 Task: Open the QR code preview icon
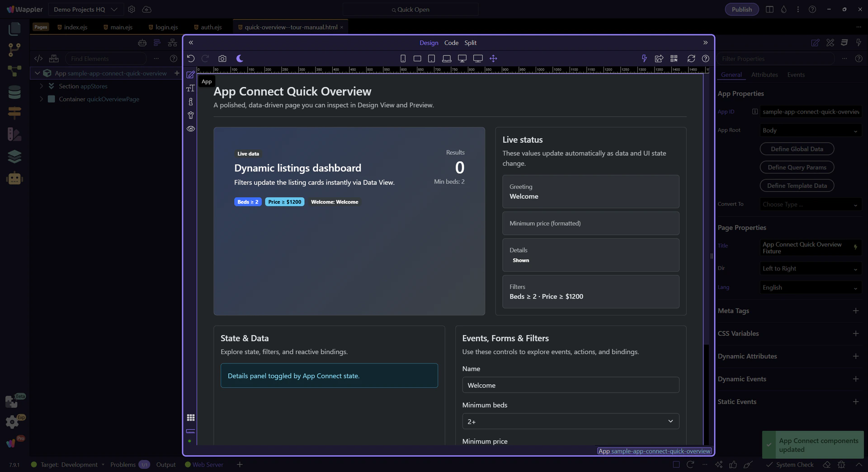(x=674, y=58)
